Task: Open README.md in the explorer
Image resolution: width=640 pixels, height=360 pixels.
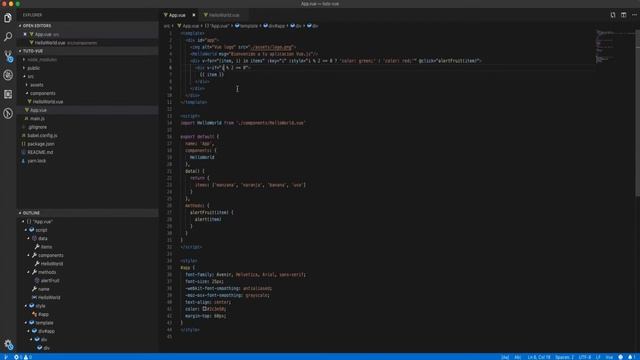Action: click(40, 152)
